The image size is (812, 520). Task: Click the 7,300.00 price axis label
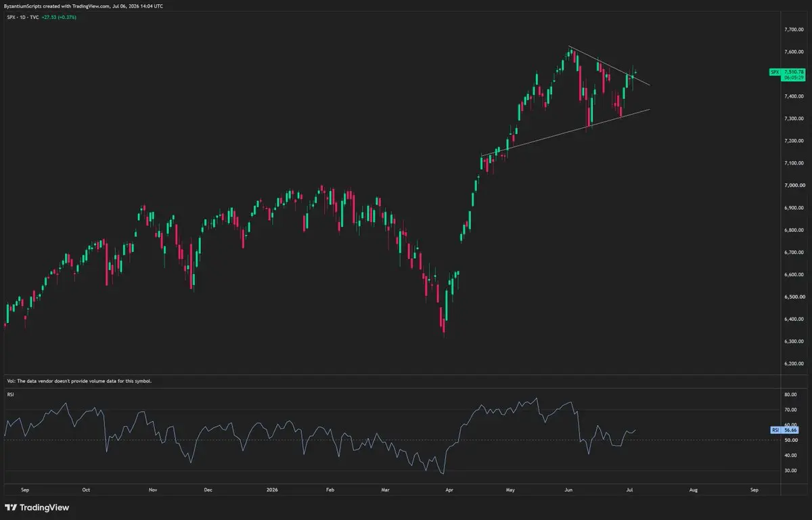[x=793, y=119]
